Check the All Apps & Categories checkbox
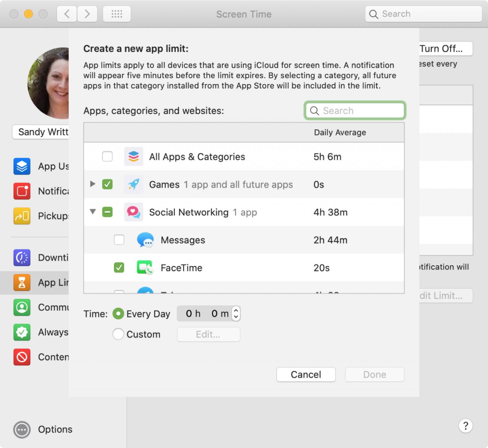The height and width of the screenshot is (448, 488). (108, 156)
